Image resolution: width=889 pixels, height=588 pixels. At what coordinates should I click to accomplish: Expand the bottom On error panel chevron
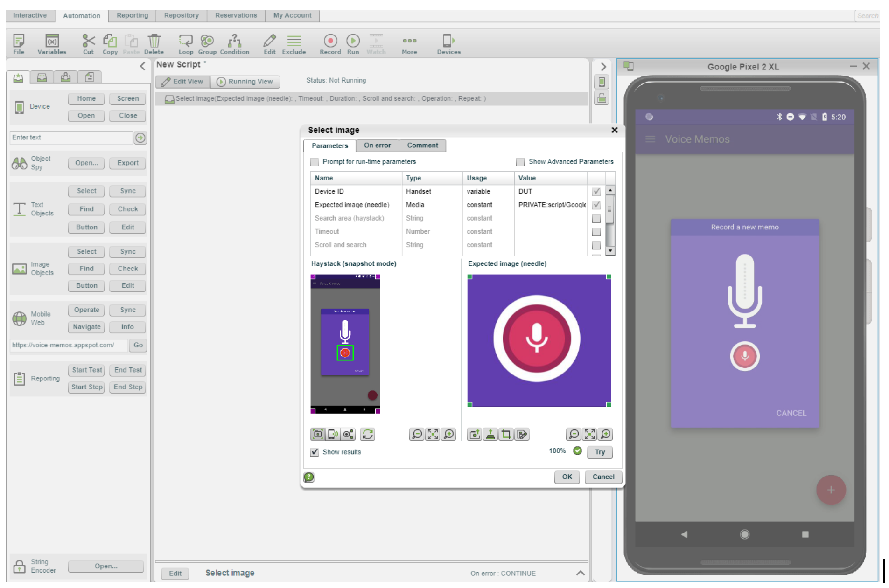[580, 573]
